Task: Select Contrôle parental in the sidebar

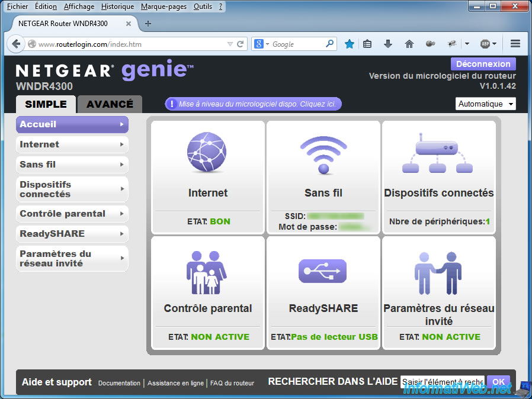Action: point(72,214)
